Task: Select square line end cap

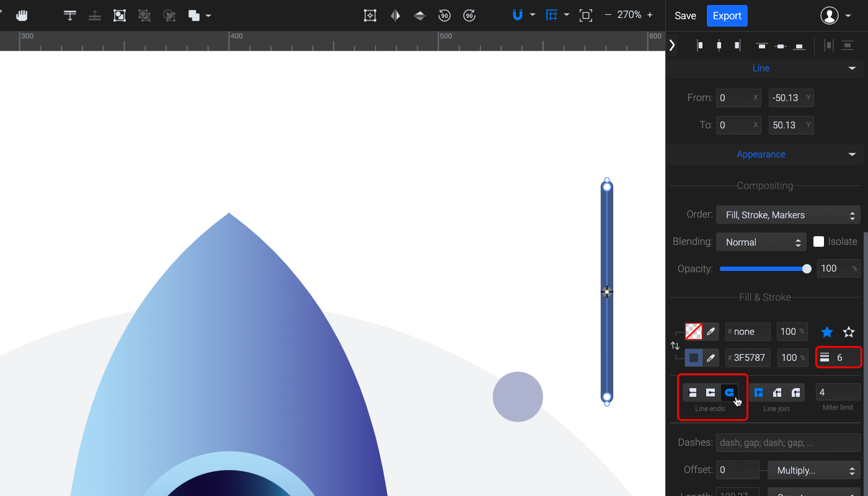Action: coord(711,392)
